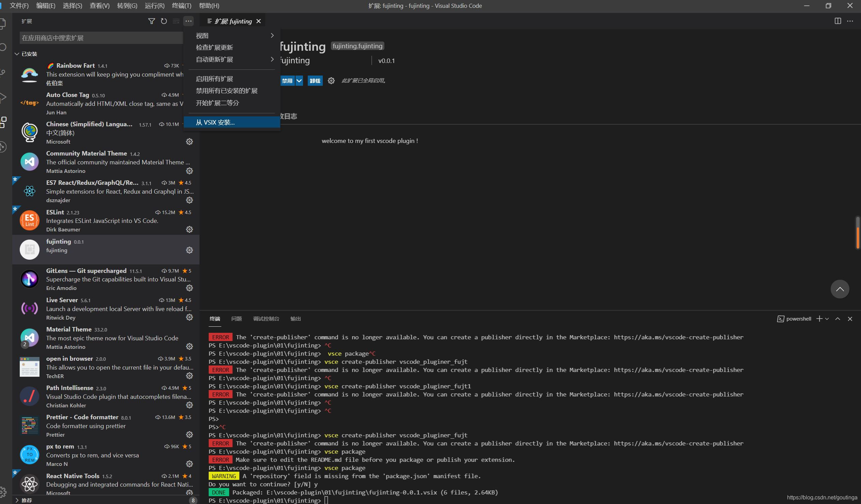This screenshot has width=861, height=504.
Task: Switch to the 输出 panel tab
Action: (x=296, y=319)
